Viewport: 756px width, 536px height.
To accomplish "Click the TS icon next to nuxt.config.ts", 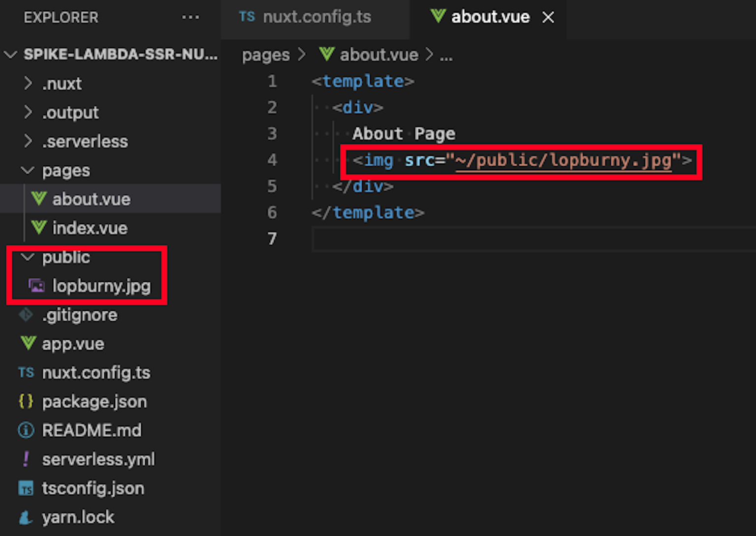I will pos(26,373).
